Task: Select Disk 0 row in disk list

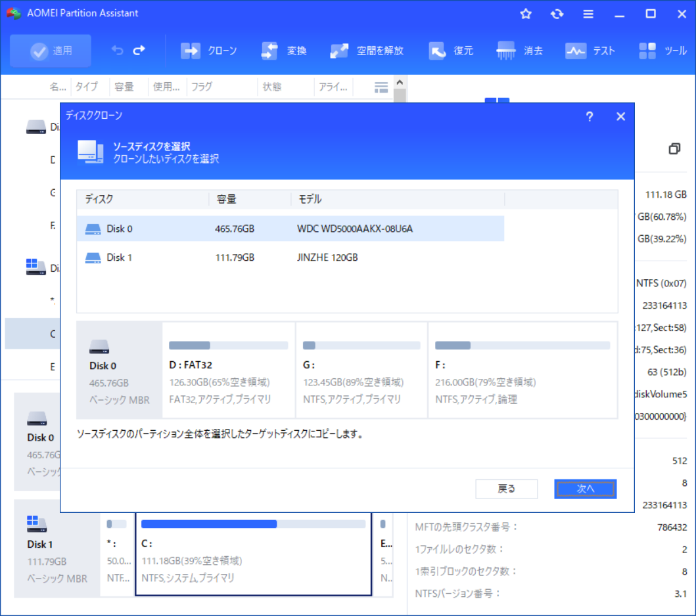Action: point(290,229)
